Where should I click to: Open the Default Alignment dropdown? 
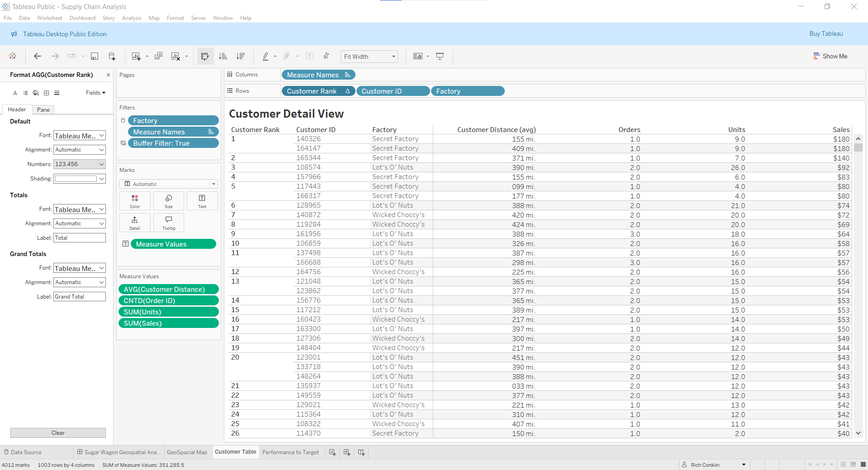point(80,150)
